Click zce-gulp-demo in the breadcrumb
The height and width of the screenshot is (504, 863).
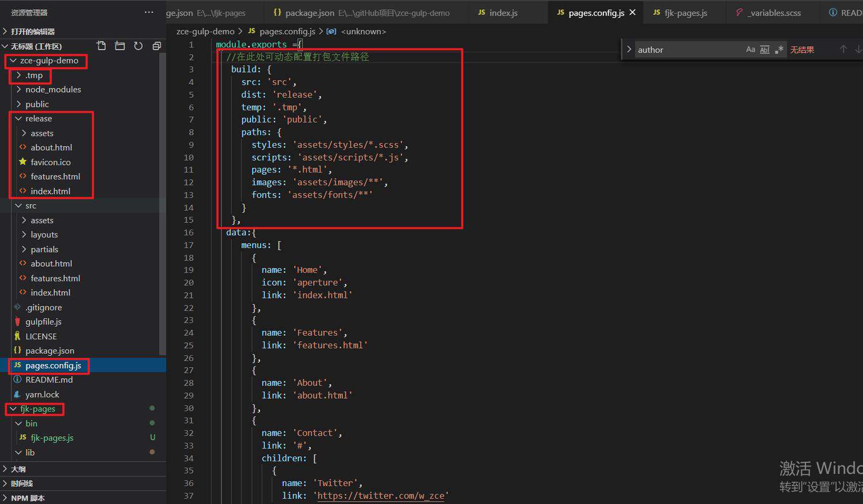205,32
